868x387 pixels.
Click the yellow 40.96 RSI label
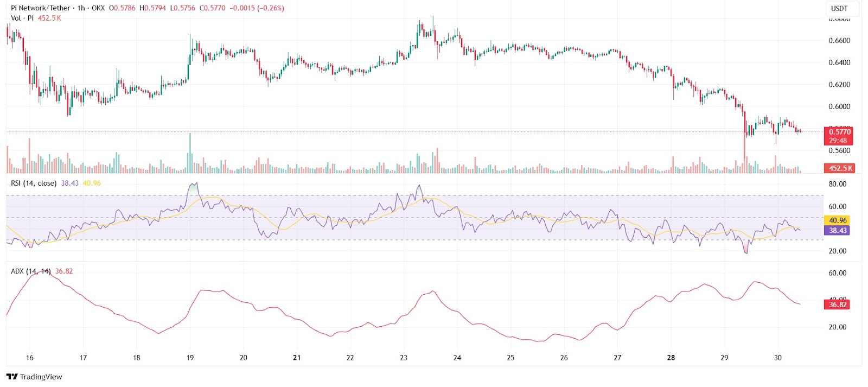[x=838, y=220]
